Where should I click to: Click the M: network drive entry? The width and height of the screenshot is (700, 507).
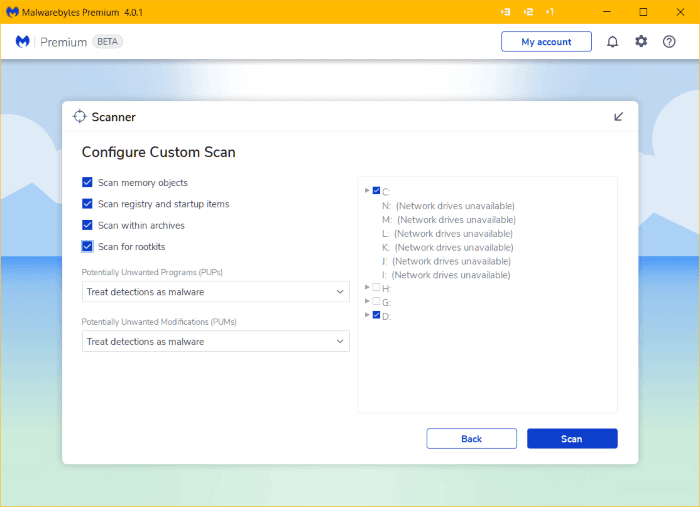449,220
